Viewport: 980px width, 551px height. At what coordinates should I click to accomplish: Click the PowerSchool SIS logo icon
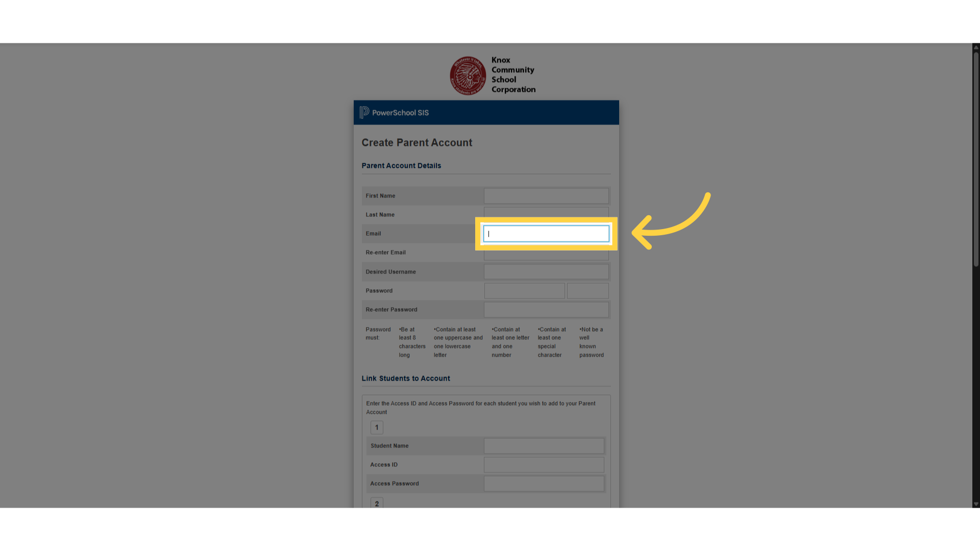point(364,112)
